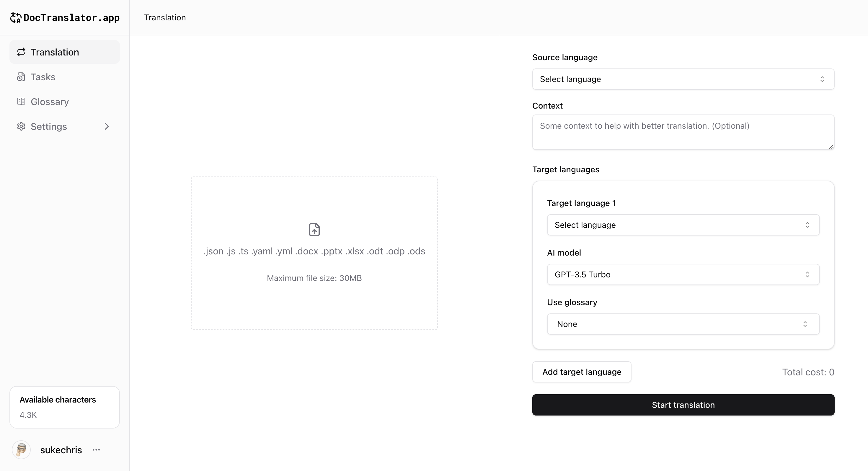This screenshot has width=868, height=471.
Task: Click inside the Context text area
Action: coord(683,132)
